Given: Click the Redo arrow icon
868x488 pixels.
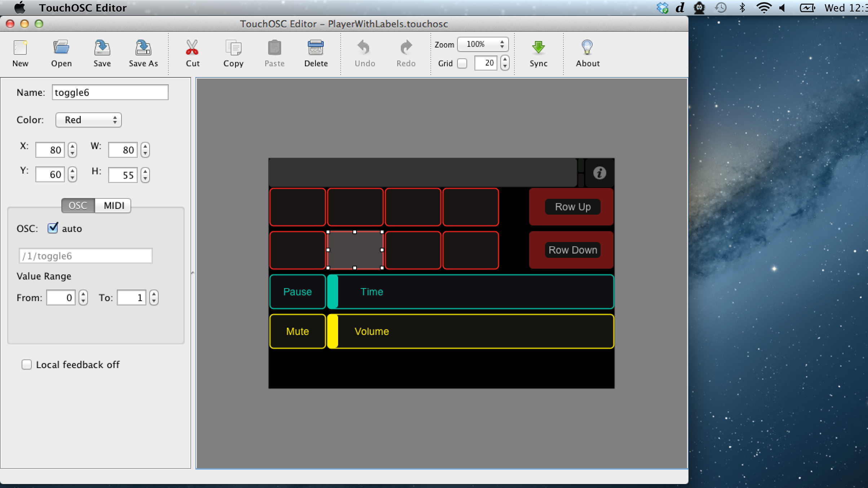Looking at the screenshot, I should [406, 48].
